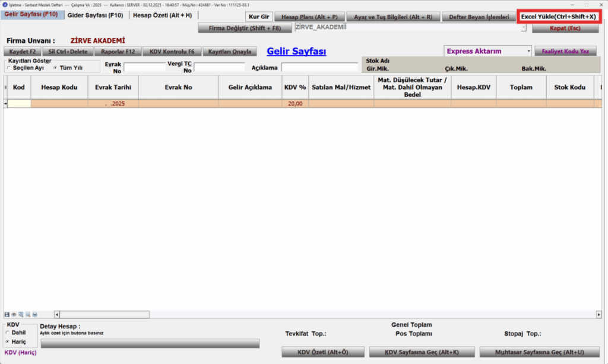Click the Evrak Tarihi cell '. .2025'
The height and width of the screenshot is (364, 608).
[113, 103]
